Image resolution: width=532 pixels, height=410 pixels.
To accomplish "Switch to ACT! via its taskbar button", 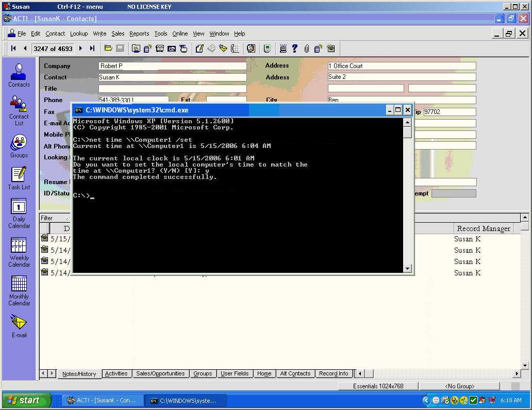I will (102, 401).
